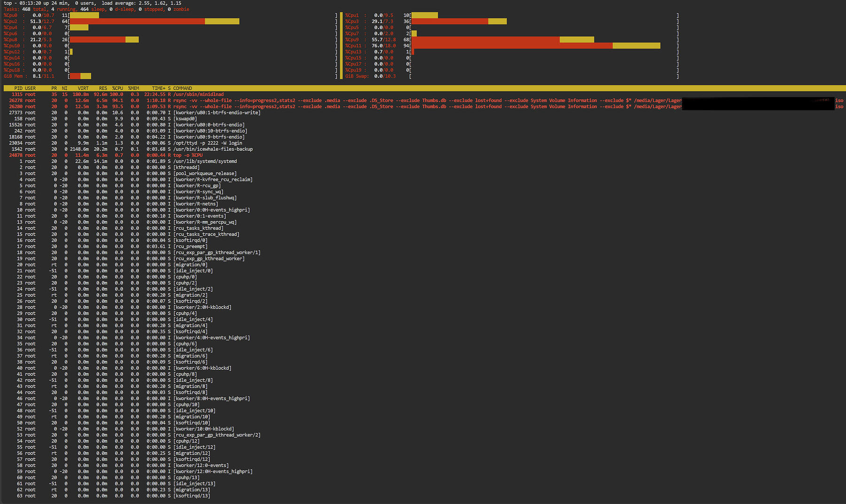The height and width of the screenshot is (504, 846).
Task: Click the /usr/lib/systemd/systemd process
Action: coord(205,162)
